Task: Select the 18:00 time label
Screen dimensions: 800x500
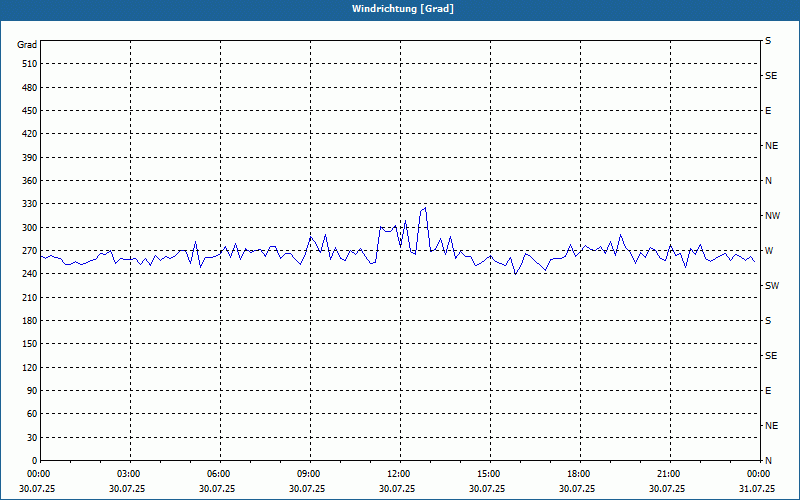Action: click(578, 474)
